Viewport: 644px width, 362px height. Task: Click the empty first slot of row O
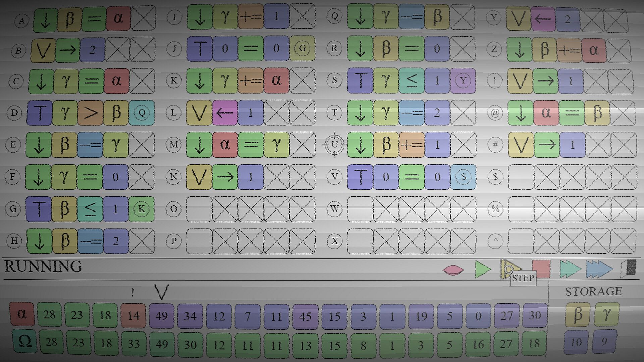[x=199, y=209]
